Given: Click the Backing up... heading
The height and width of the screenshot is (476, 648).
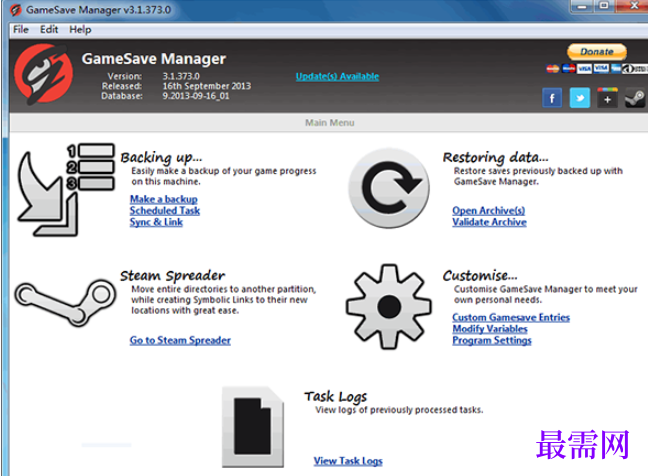Looking at the screenshot, I should coord(161,157).
